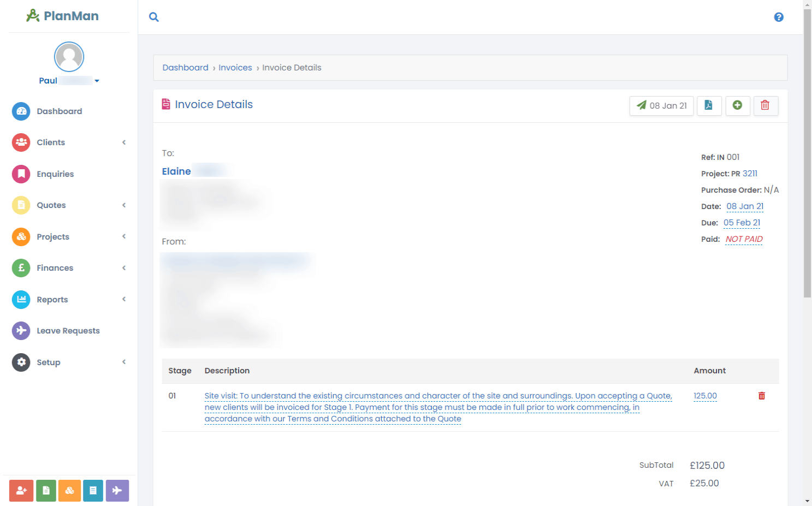Open the search magnifier icon
Viewport: 812px width, 506px height.
154,17
